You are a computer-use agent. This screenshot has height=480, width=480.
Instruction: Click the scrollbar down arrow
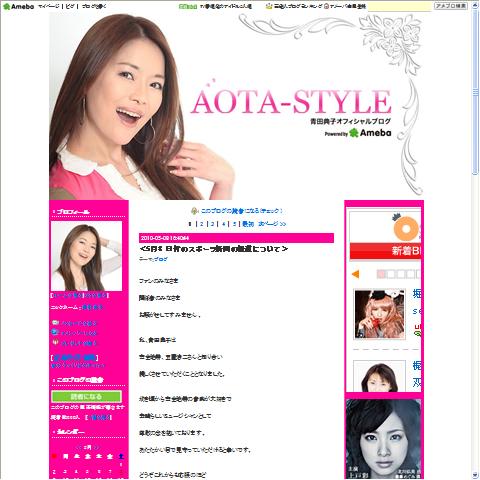tap(475, 475)
